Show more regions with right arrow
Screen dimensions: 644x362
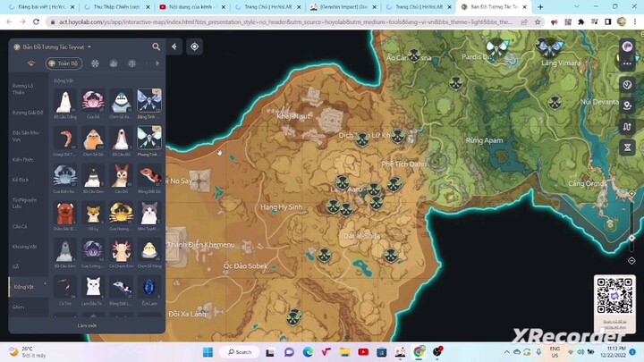[157, 63]
